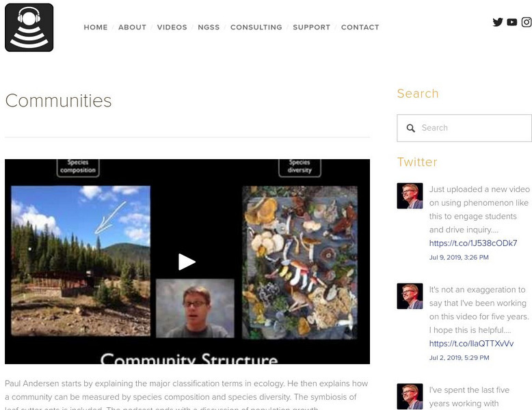Select the NGSS menu item

[x=209, y=27]
